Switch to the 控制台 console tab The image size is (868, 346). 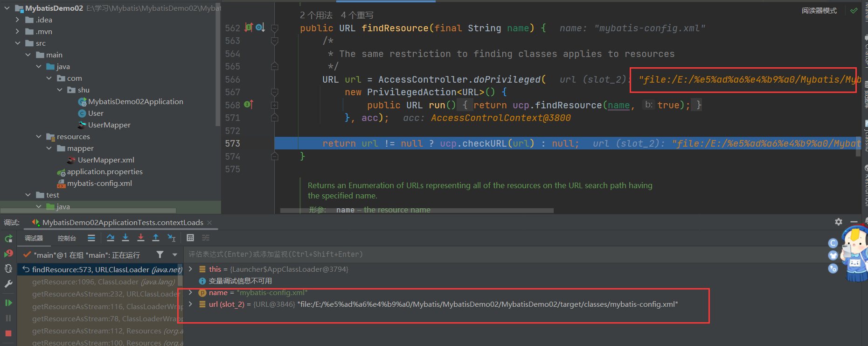[x=67, y=238]
